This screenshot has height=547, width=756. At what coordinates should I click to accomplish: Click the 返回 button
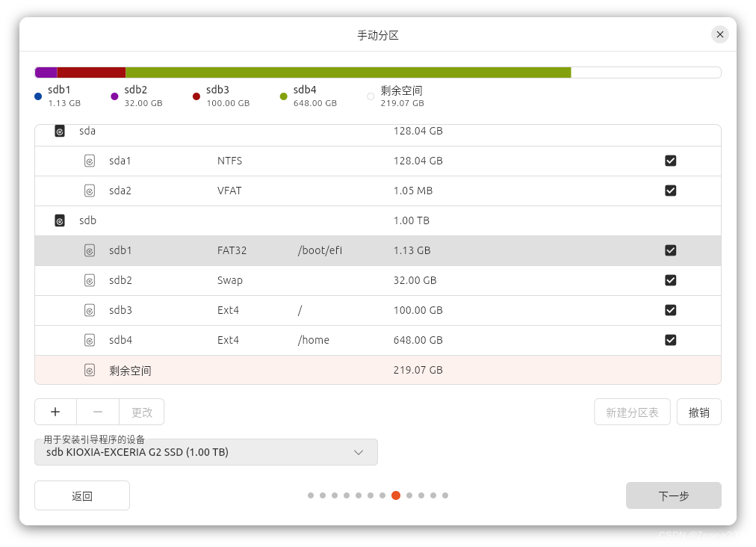click(82, 495)
